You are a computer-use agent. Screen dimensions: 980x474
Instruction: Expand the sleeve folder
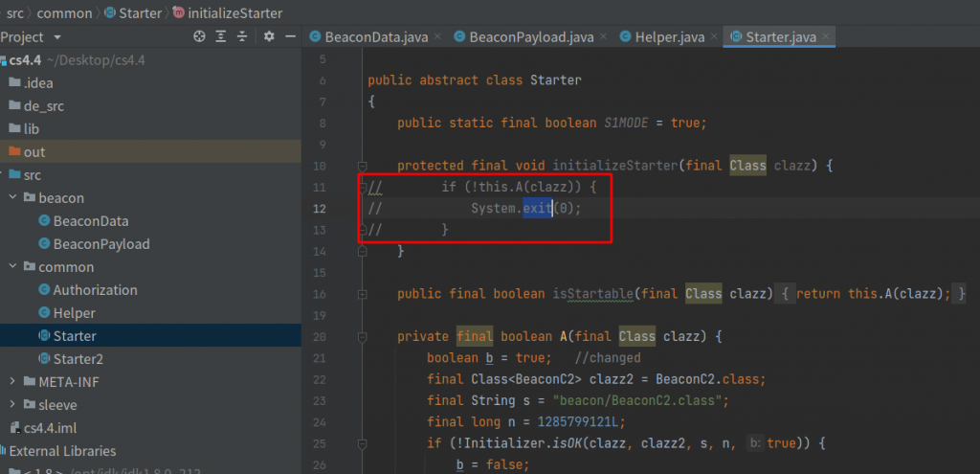click(x=12, y=405)
